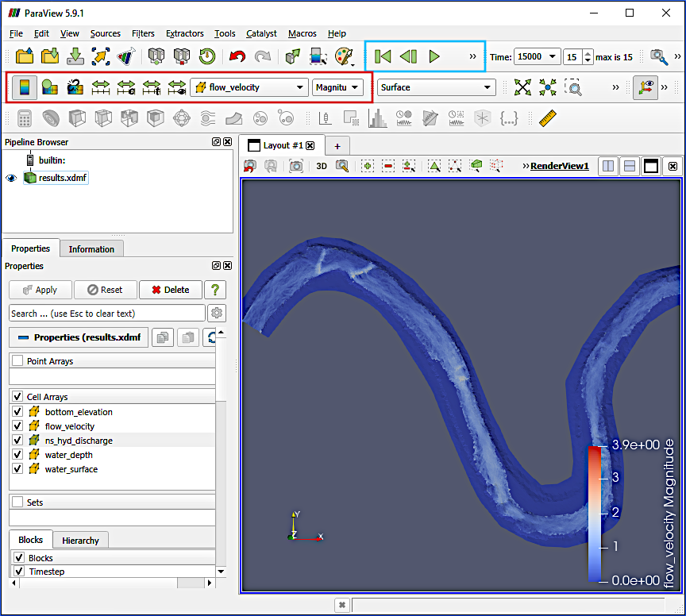The height and width of the screenshot is (616, 686).
Task: Click the ruler tool icon
Action: (x=548, y=118)
